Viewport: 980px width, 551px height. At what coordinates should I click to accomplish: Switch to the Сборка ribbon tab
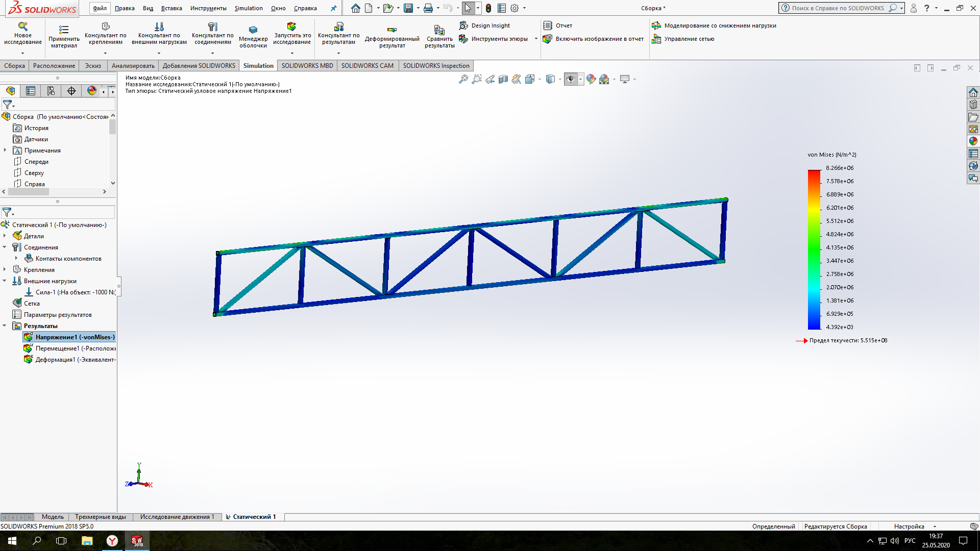tap(14, 66)
